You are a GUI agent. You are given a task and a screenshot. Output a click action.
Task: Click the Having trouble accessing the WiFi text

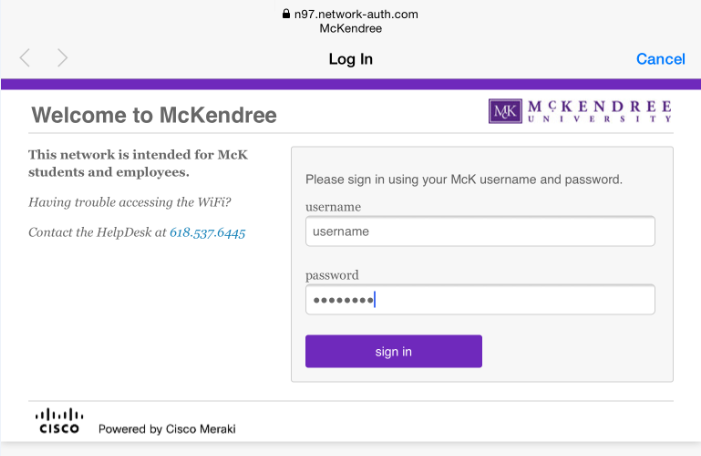coord(130,203)
